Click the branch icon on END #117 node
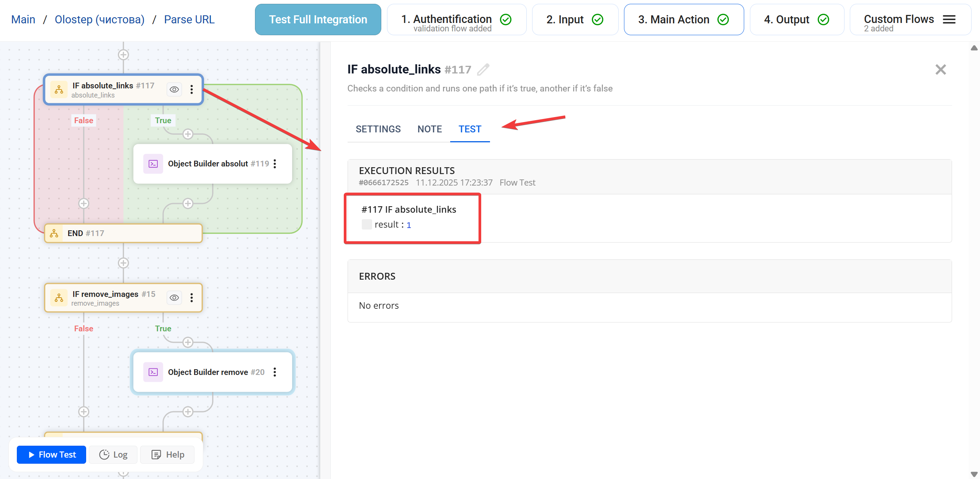The image size is (980, 479). (x=54, y=233)
